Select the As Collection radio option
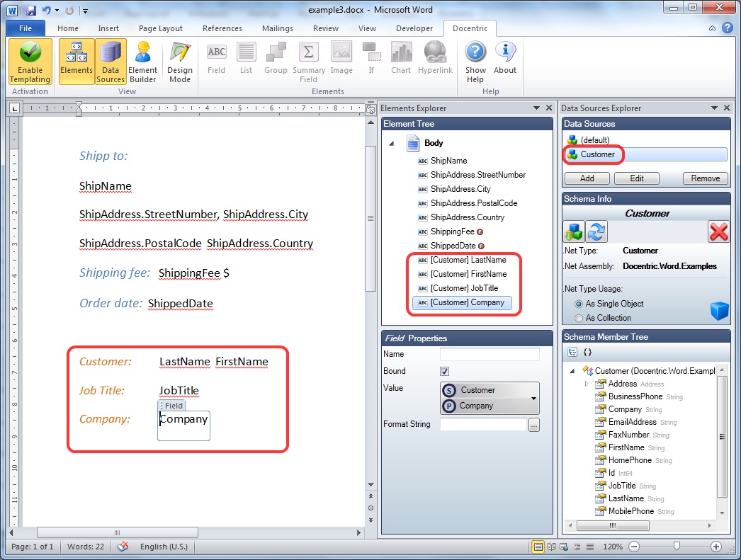This screenshot has height=560, width=741. [579, 319]
